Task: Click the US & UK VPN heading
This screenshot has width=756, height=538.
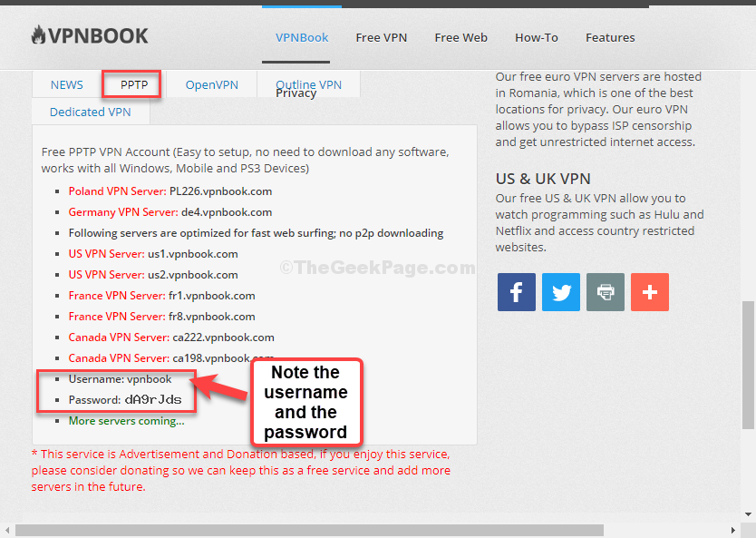Action: pyautogui.click(x=543, y=179)
